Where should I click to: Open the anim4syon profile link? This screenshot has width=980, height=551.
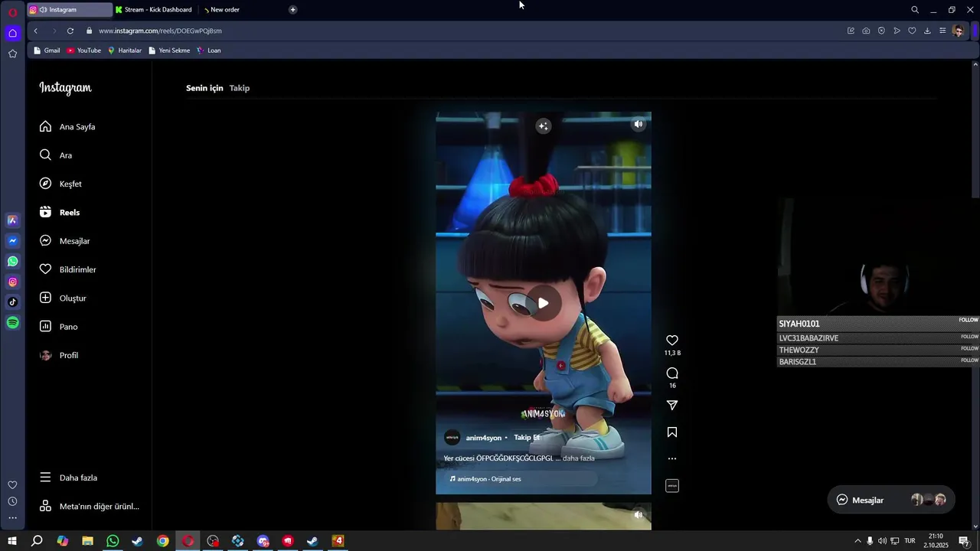pyautogui.click(x=483, y=438)
